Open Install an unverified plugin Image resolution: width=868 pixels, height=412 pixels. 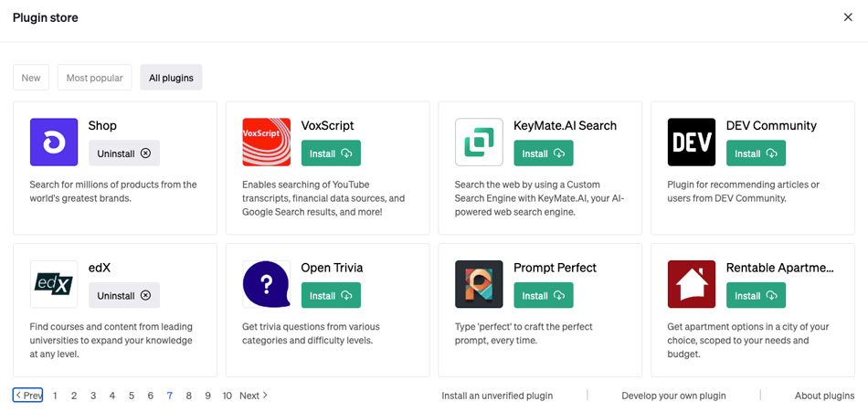497,396
